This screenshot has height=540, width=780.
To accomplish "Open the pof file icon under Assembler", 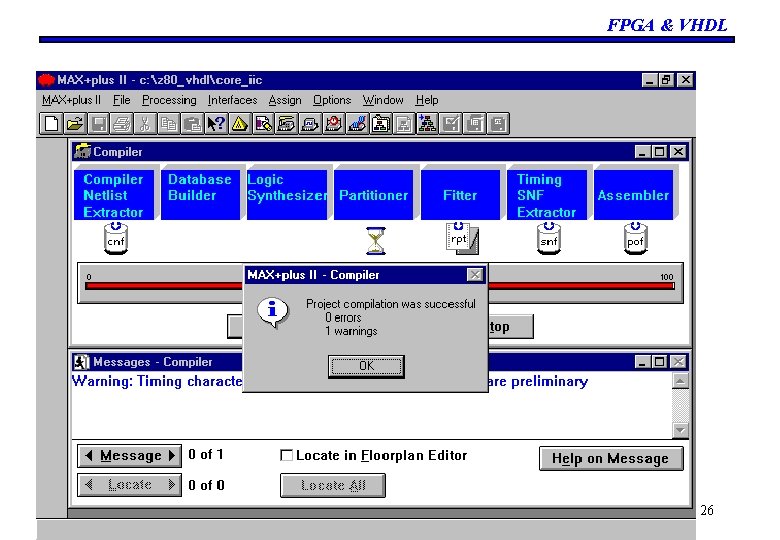I will [x=635, y=239].
